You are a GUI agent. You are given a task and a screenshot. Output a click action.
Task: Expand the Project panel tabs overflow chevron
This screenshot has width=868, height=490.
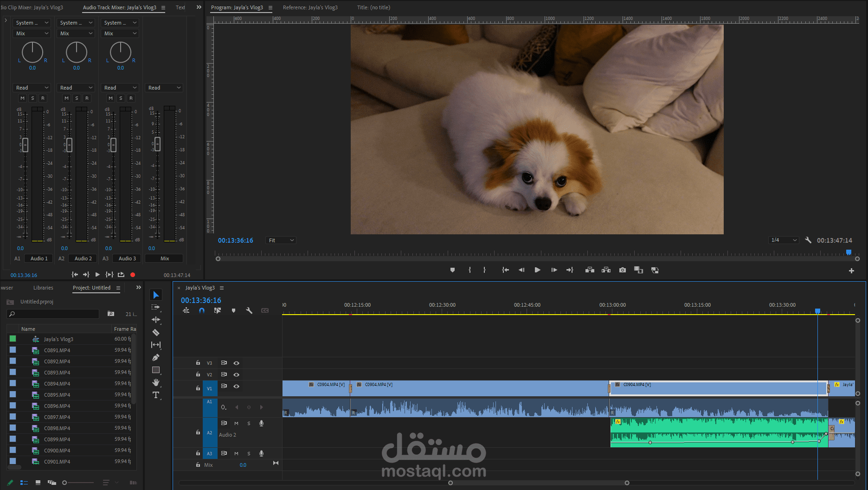pyautogui.click(x=138, y=288)
